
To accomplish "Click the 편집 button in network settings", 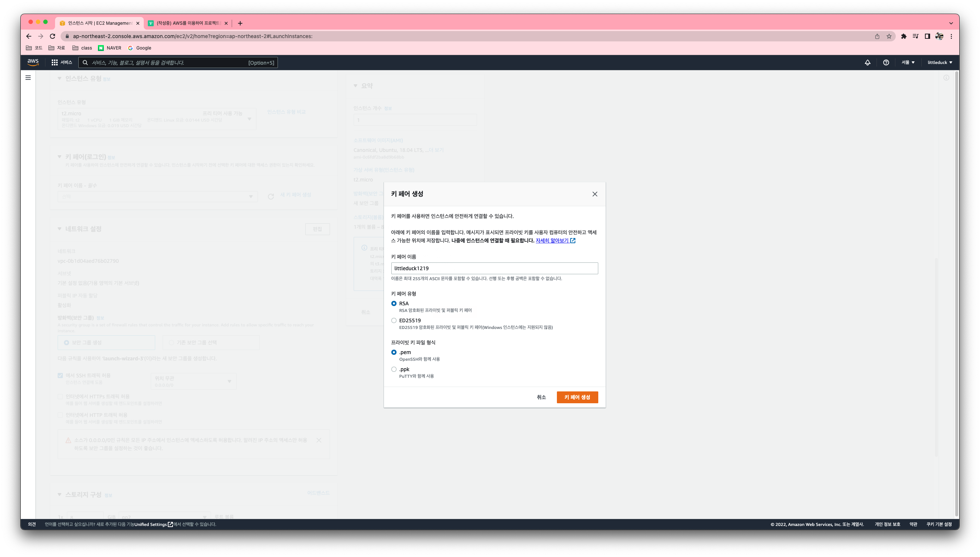I will pos(317,229).
